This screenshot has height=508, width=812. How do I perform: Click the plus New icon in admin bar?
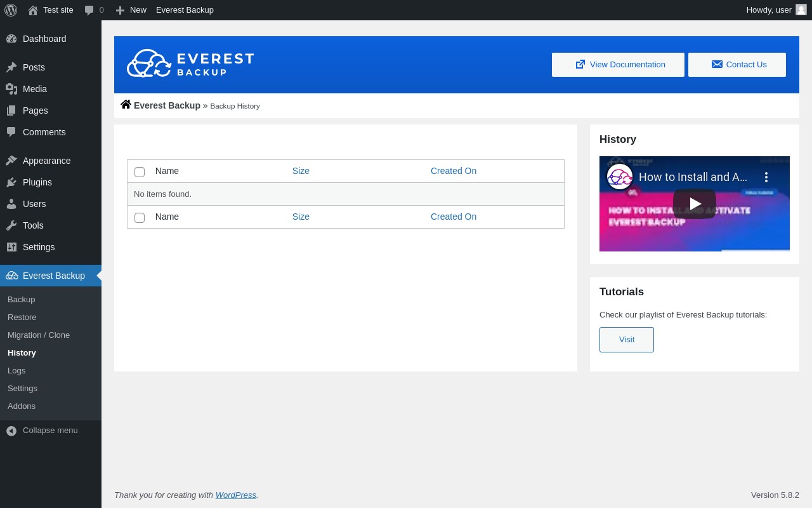pos(120,10)
